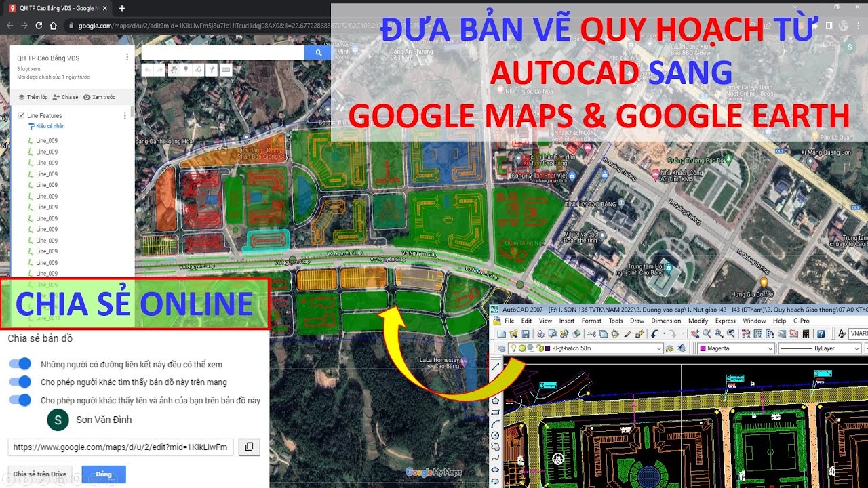Click AutoCAD Save diskette icon
The height and width of the screenshot is (488, 868).
pos(526,333)
